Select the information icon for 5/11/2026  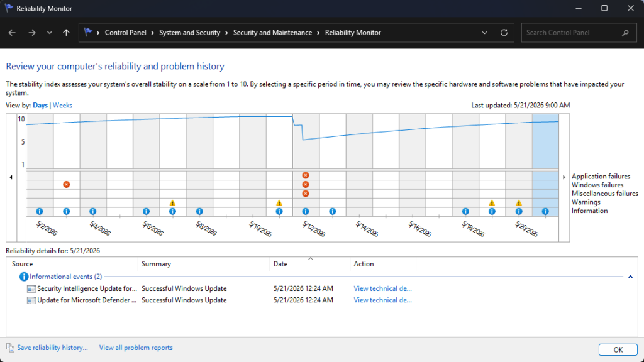pos(279,211)
